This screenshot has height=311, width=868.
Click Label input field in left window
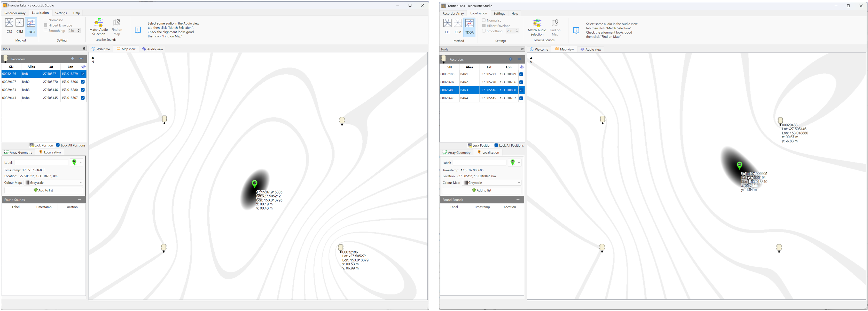[x=41, y=163]
